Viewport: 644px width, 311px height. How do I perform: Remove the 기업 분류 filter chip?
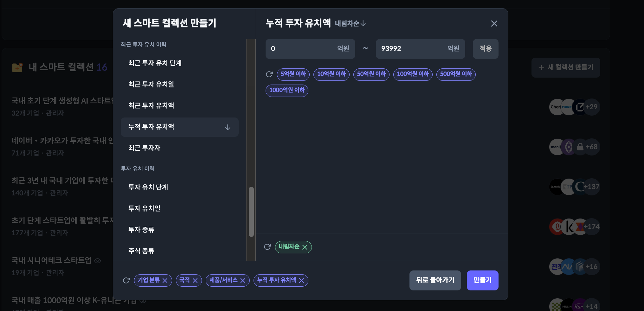[x=165, y=281]
